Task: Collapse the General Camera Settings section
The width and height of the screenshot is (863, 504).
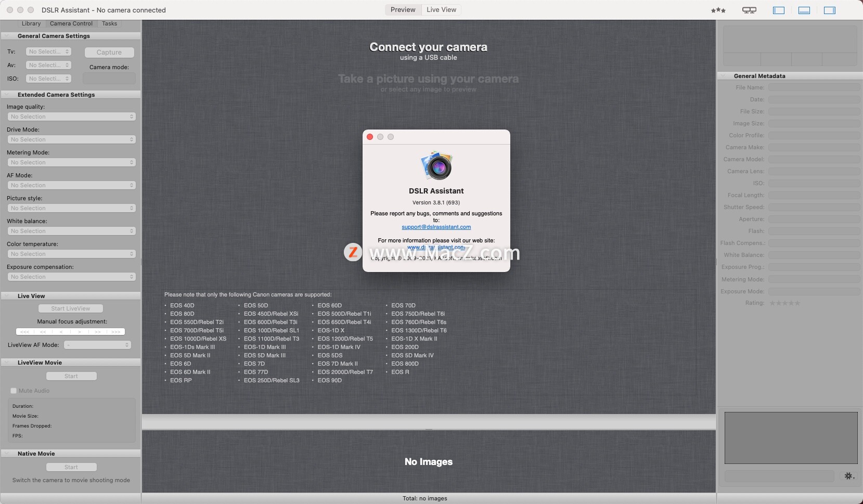Action: tap(7, 36)
